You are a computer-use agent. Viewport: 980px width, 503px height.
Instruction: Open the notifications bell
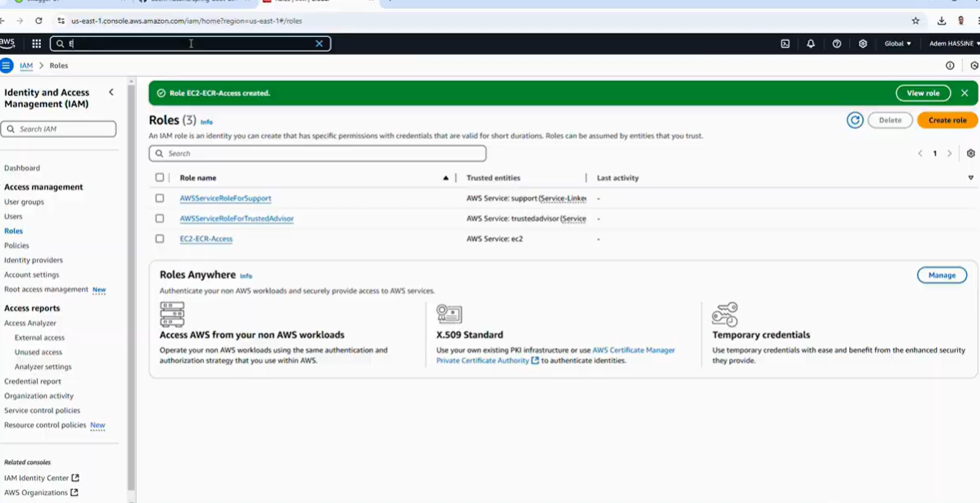pyautogui.click(x=811, y=44)
